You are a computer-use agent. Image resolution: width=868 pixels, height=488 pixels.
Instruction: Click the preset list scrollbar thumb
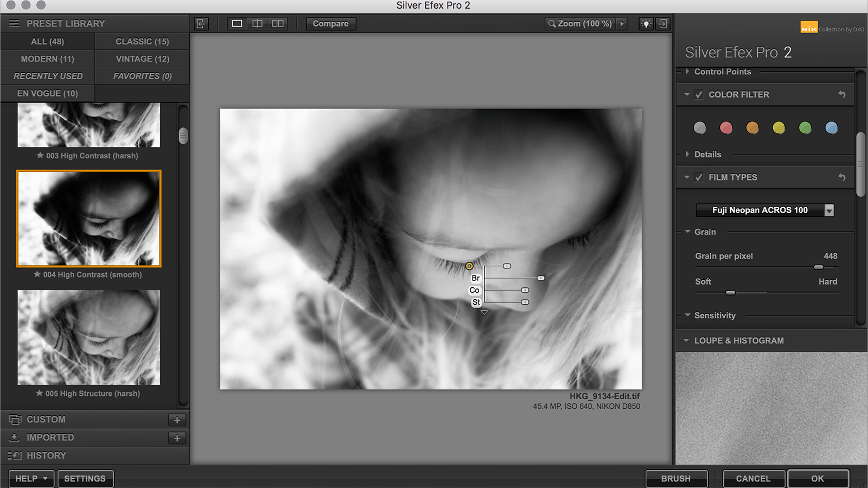point(183,136)
